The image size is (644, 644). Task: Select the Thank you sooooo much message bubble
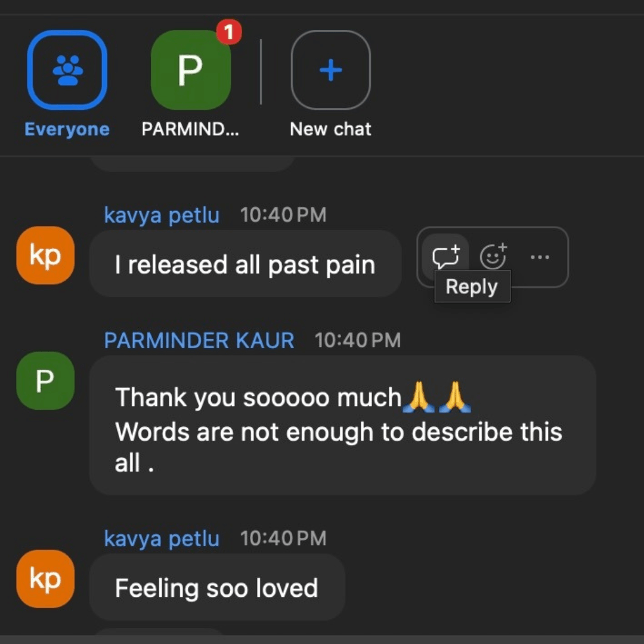[342, 425]
